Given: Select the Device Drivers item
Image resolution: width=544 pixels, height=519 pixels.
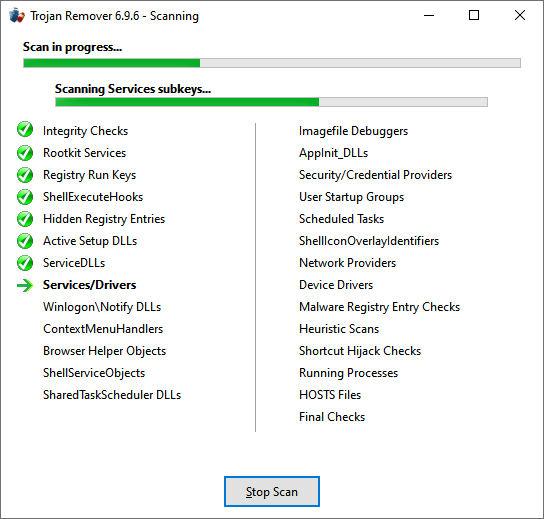Looking at the screenshot, I should click(336, 285).
